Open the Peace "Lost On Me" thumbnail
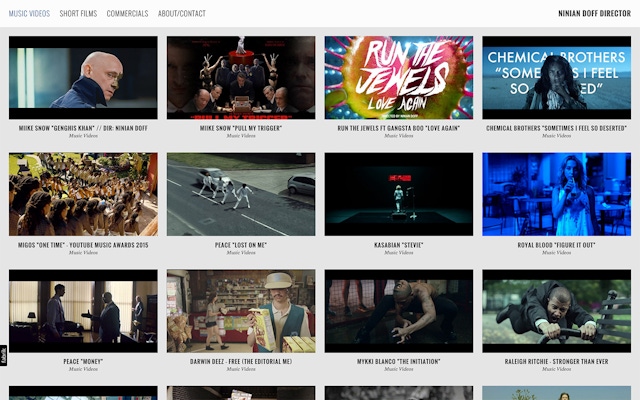Screen dimensions: 640x400 (241, 194)
